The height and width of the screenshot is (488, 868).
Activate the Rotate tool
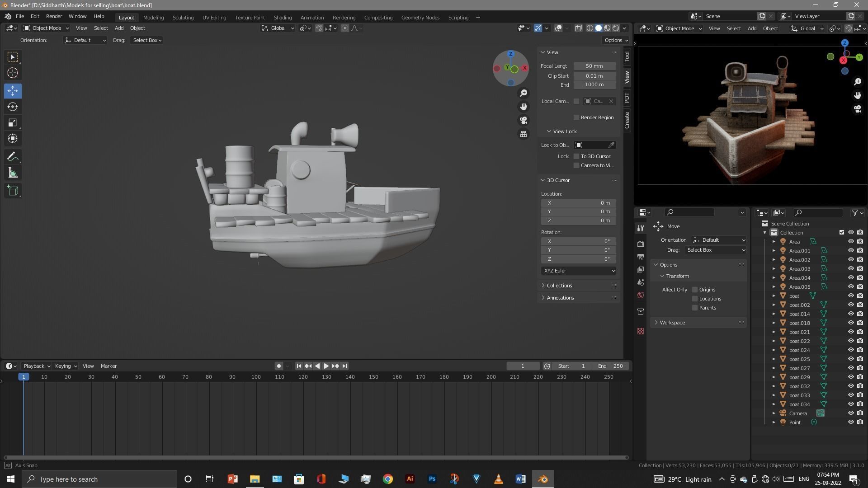(13, 107)
